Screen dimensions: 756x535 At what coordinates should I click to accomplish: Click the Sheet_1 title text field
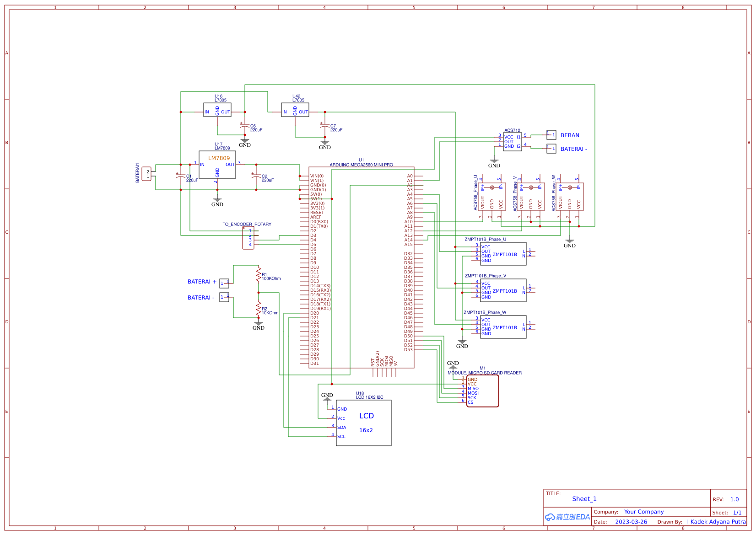coord(584,499)
